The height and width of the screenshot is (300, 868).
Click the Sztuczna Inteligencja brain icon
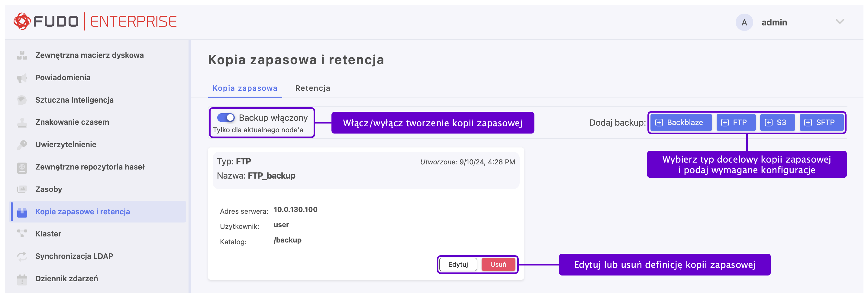coord(22,100)
